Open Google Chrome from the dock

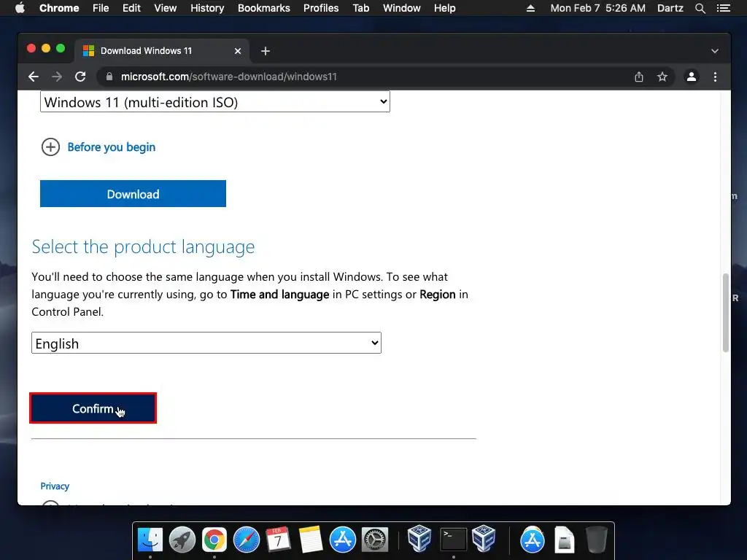[214, 540]
